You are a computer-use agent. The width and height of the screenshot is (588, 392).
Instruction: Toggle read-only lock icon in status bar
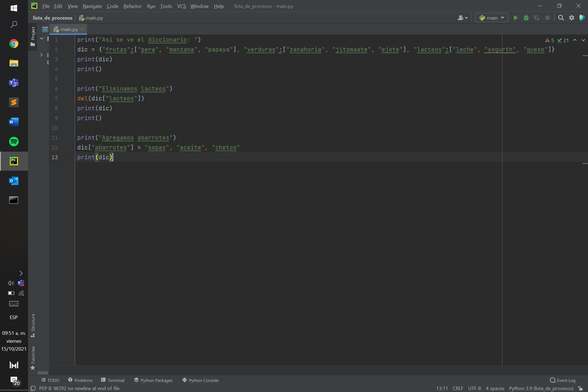(581, 388)
